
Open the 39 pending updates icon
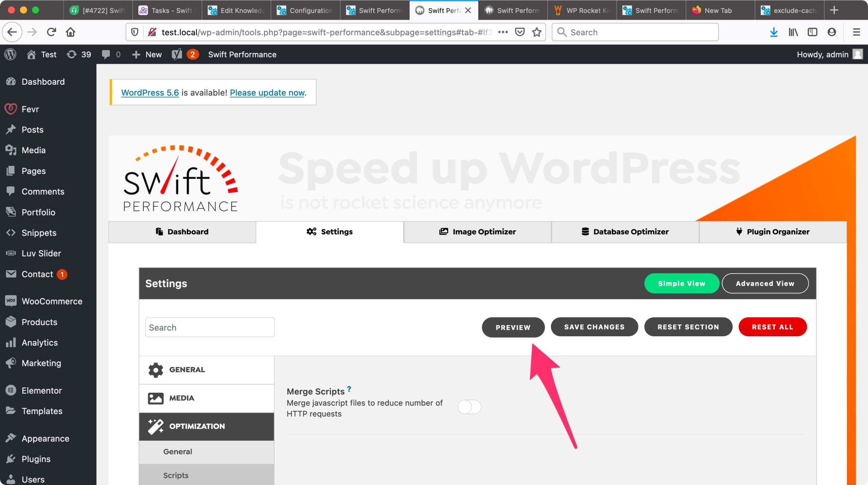click(x=79, y=54)
